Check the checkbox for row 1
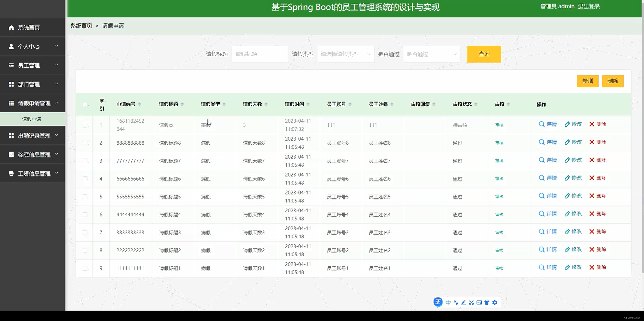The height and width of the screenshot is (321, 644). 85,125
